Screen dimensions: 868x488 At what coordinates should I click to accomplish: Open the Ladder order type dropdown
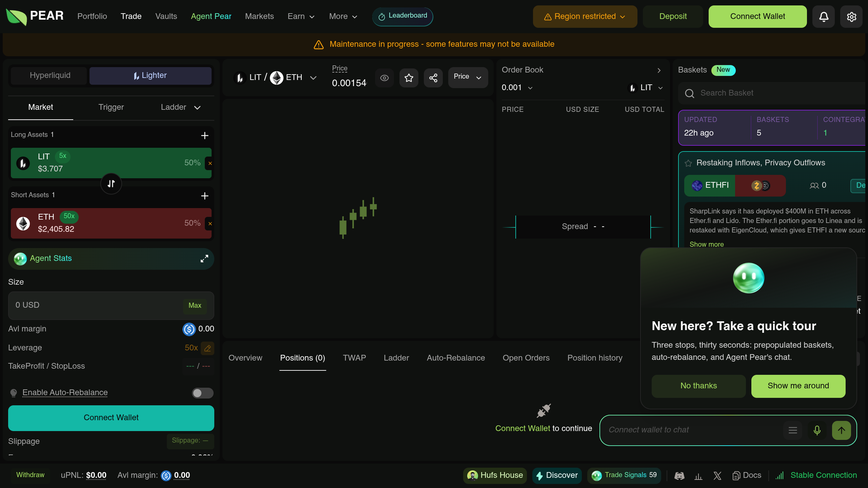[180, 107]
